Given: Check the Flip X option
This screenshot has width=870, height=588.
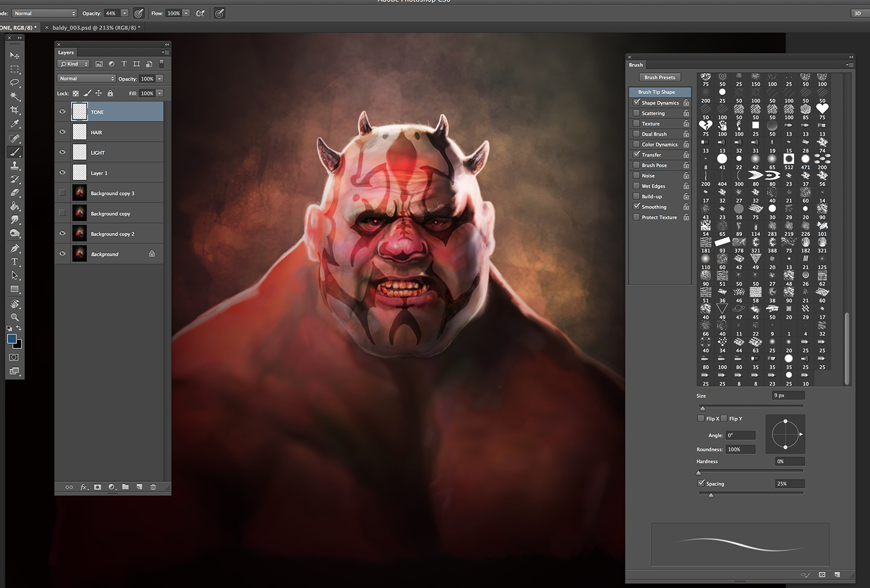Looking at the screenshot, I should click(x=701, y=418).
